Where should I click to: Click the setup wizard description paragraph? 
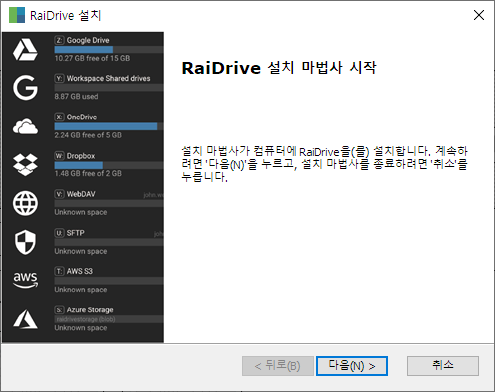click(x=324, y=164)
